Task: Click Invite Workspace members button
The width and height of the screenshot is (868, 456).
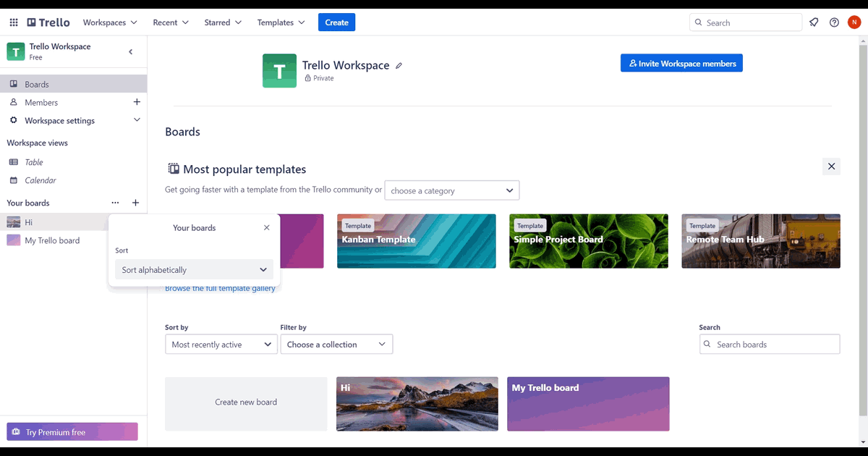Action: click(x=681, y=63)
